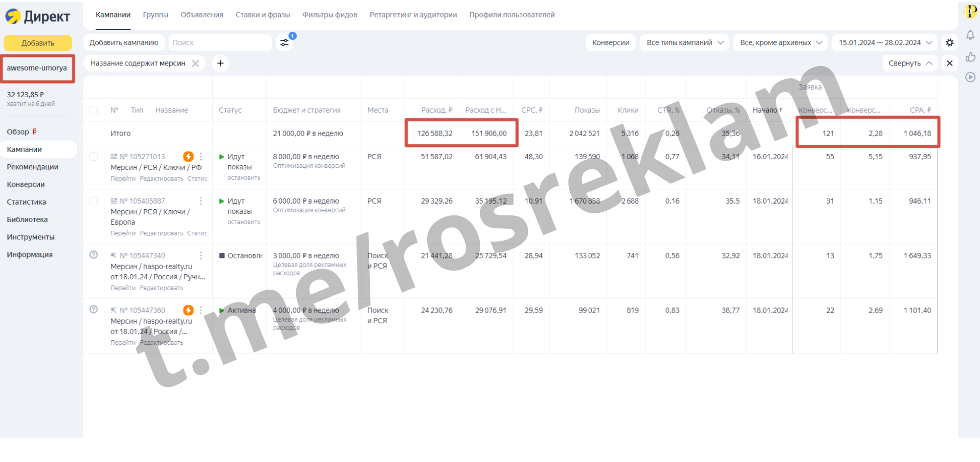Click the play video tutorial icon
This screenshot has height=462, width=980.
[x=970, y=77]
